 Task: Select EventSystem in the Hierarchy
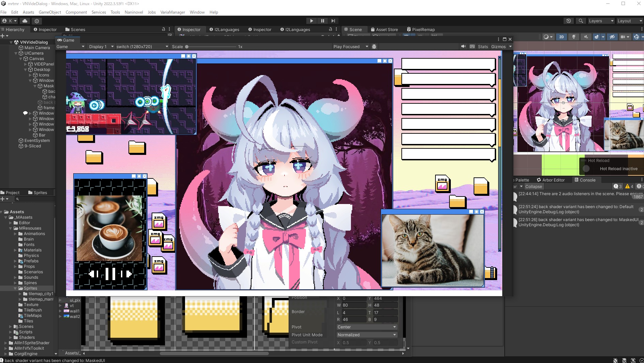pyautogui.click(x=37, y=141)
